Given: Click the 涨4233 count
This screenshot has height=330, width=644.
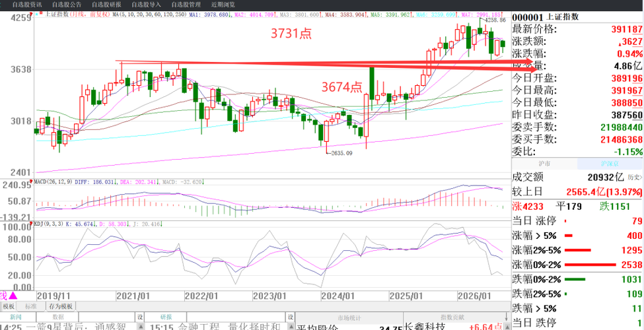Looking at the screenshot, I should (528, 207).
